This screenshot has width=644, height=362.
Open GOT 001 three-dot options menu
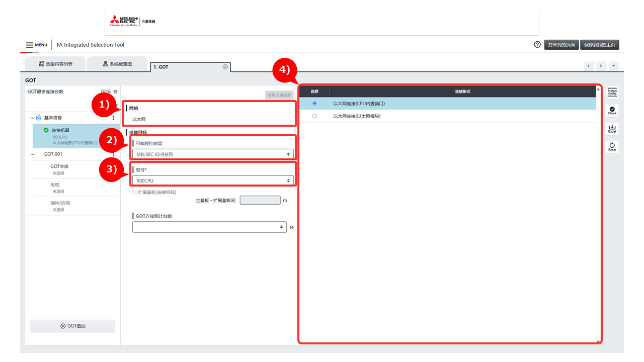click(113, 154)
